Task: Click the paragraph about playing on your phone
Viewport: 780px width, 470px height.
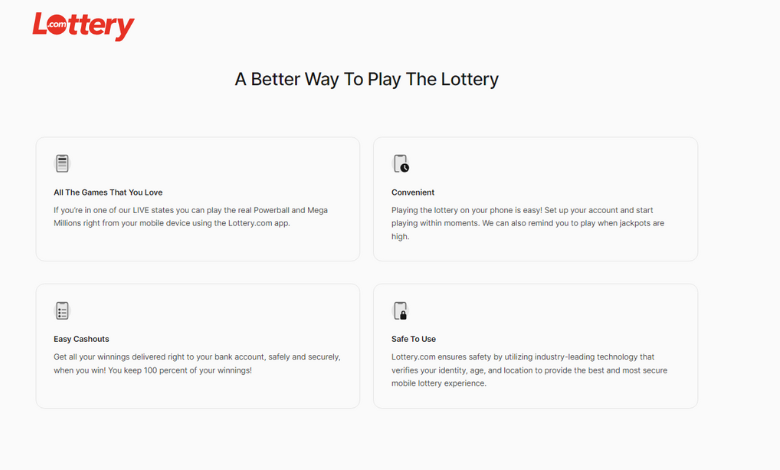Action: click(528, 223)
